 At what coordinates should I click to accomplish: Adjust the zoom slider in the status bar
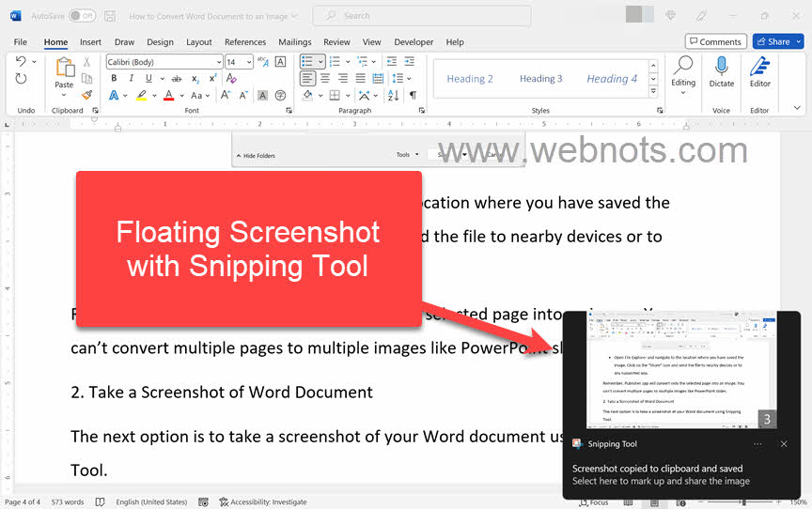(742, 502)
